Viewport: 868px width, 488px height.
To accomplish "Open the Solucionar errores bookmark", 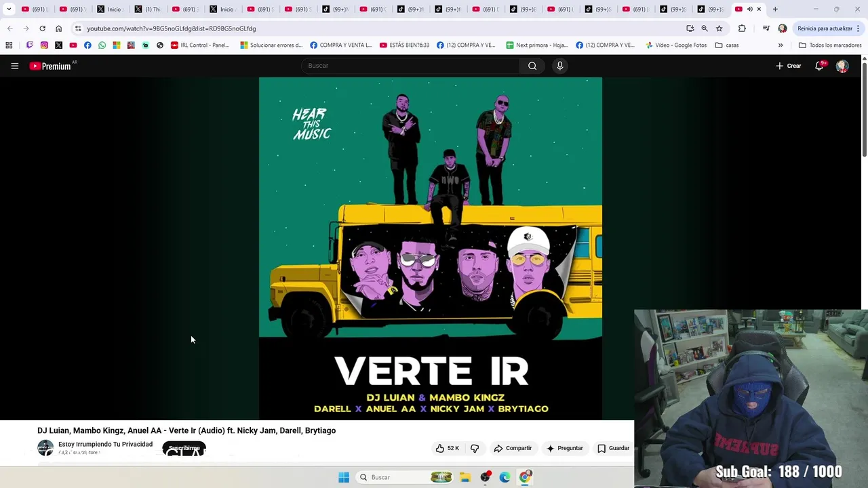I will [271, 45].
